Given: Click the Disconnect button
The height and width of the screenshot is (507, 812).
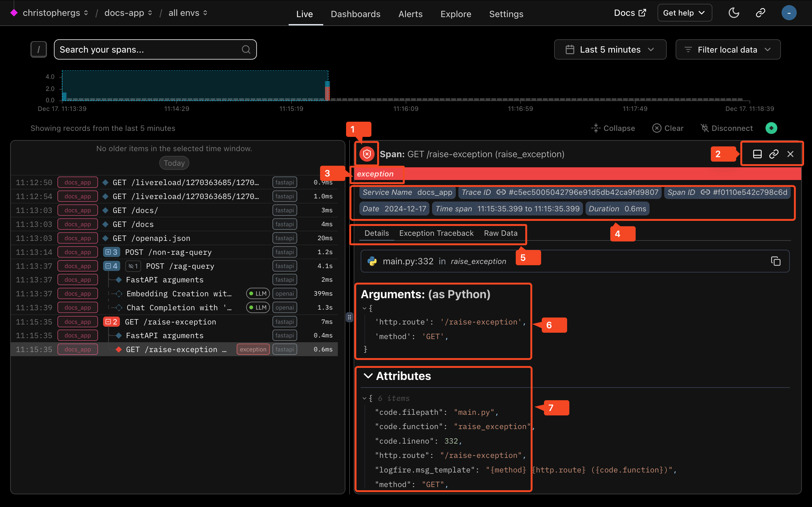Looking at the screenshot, I should [x=727, y=128].
